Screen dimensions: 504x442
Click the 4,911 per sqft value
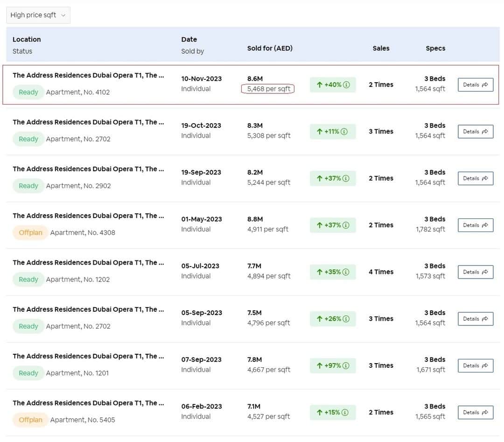tap(268, 229)
